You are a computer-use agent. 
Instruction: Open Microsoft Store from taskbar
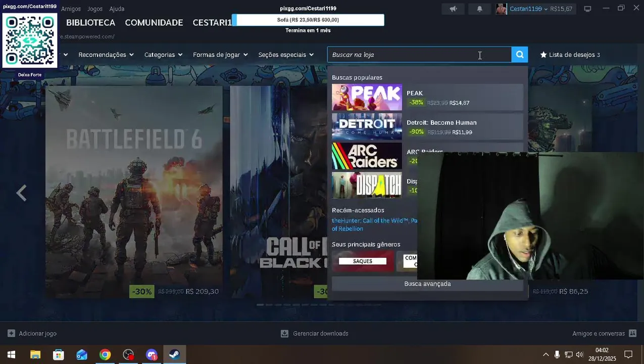59,355
